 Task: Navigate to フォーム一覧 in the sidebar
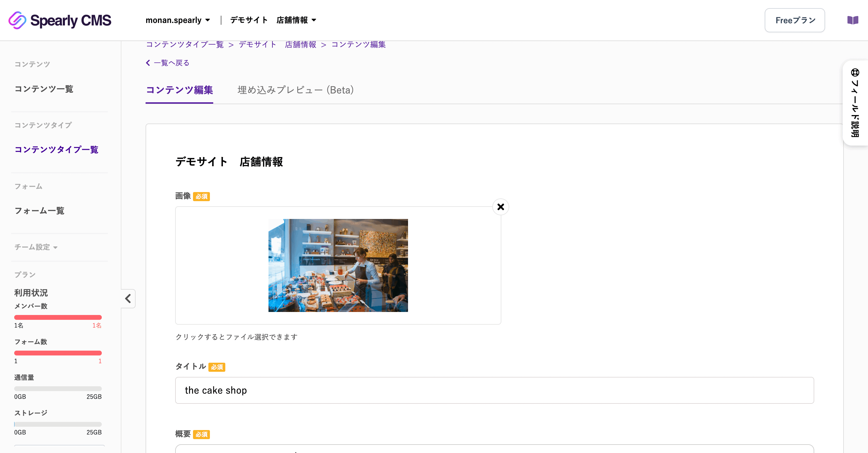[40, 211]
